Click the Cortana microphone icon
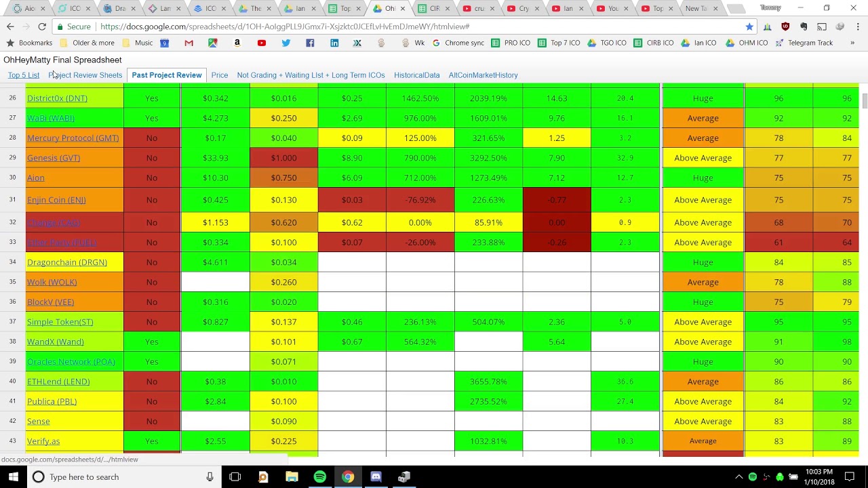This screenshot has width=868, height=488. pos(210,477)
